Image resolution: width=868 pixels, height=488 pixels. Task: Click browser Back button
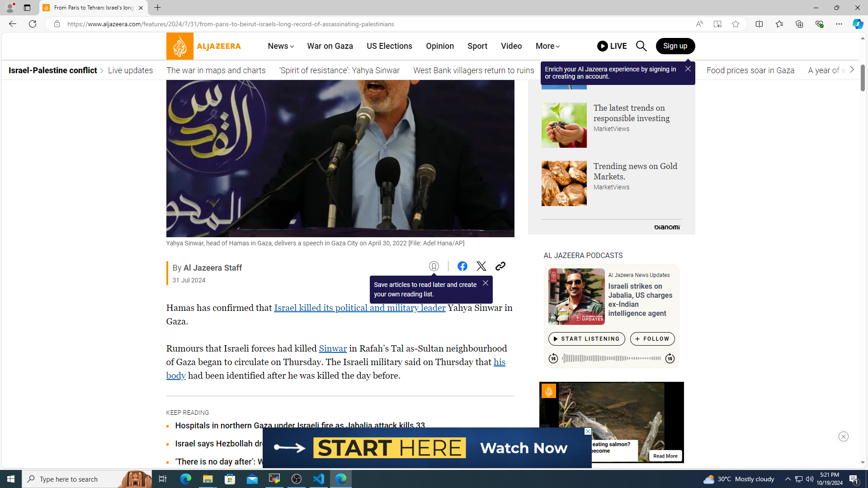(x=12, y=24)
